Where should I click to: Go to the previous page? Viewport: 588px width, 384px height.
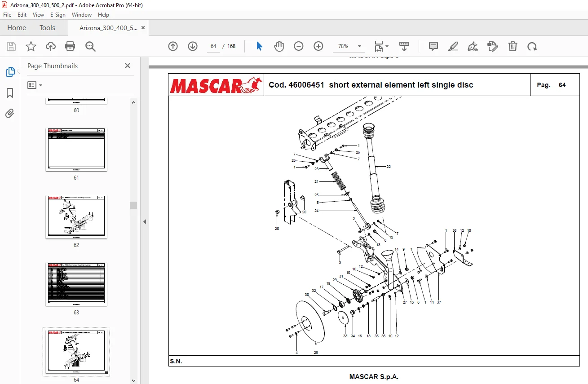click(x=173, y=46)
